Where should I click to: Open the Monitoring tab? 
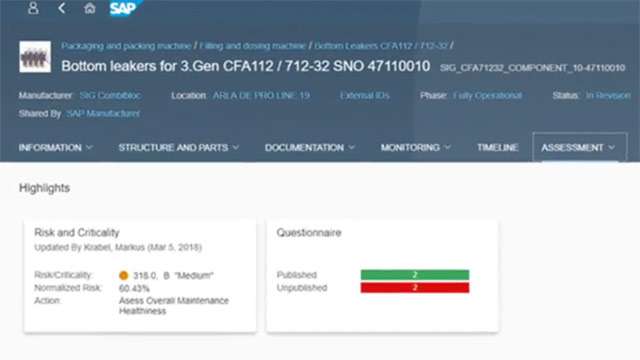(410, 148)
